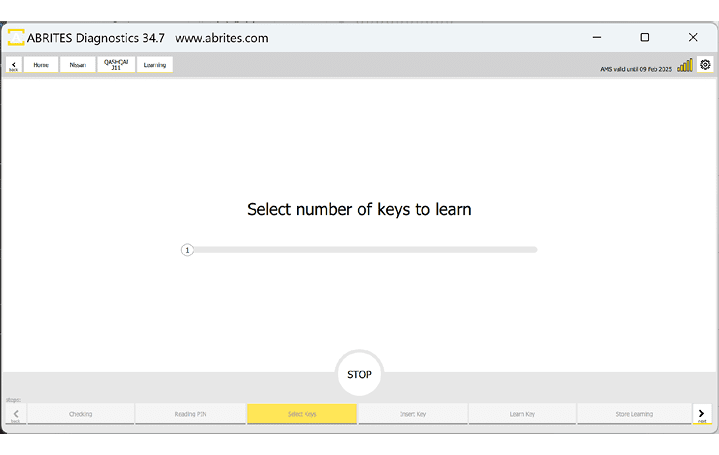Screen dimensions: 719x455
Task: Select the Nissan breadcrumb
Action: 78,65
